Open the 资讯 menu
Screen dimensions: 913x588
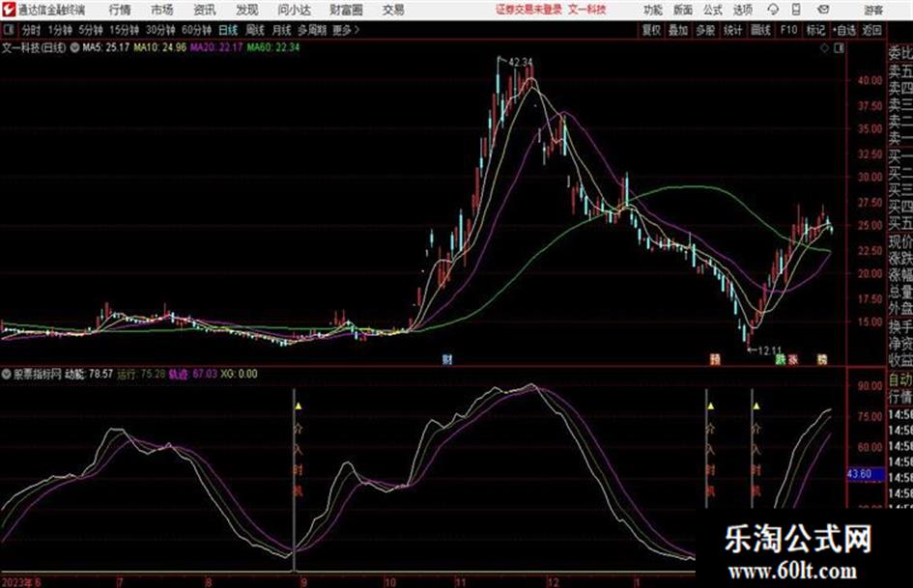click(x=205, y=10)
